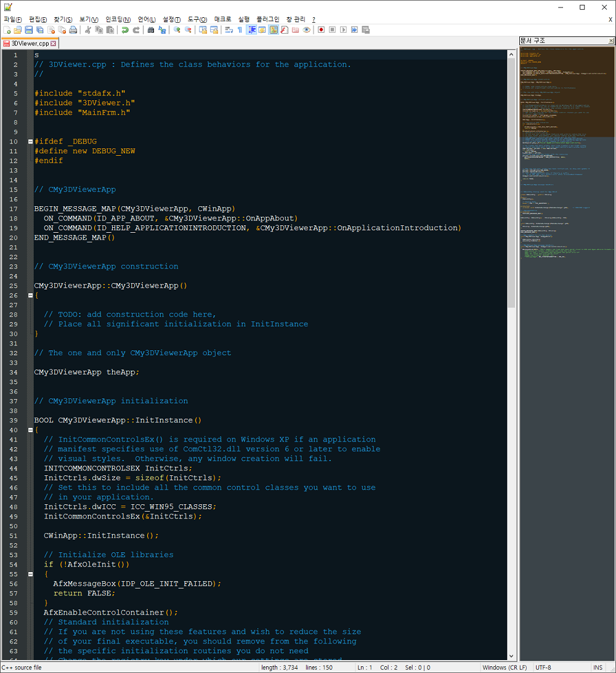The width and height of the screenshot is (616, 673).
Task: Run the macro multiple times with the fast-forward icon
Action: point(355,30)
